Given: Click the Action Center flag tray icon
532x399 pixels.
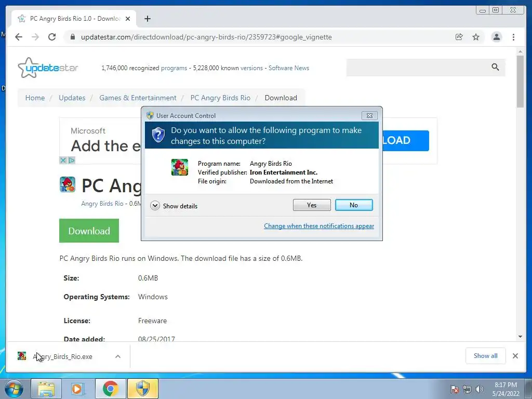Looking at the screenshot, I should tap(455, 389).
